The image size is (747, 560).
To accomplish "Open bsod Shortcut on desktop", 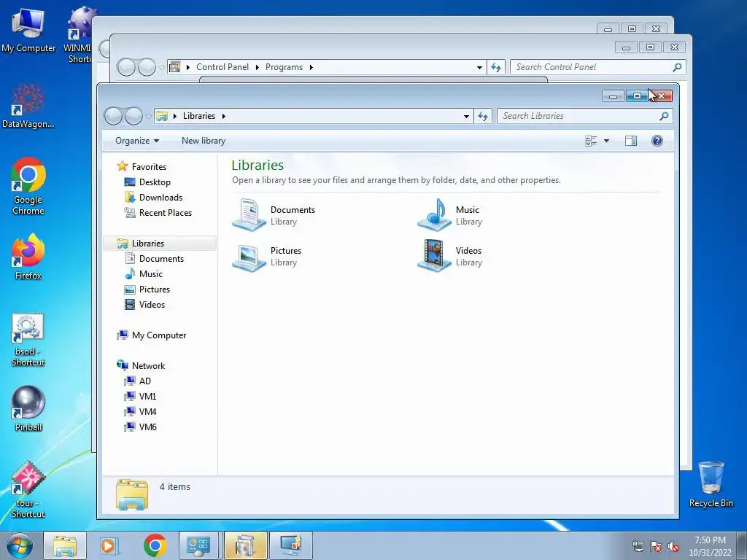I will point(28,340).
